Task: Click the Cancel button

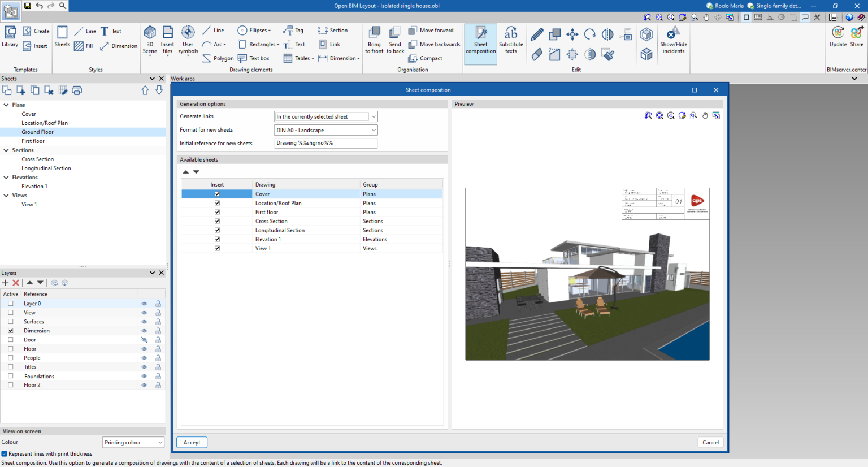Action: pos(710,442)
